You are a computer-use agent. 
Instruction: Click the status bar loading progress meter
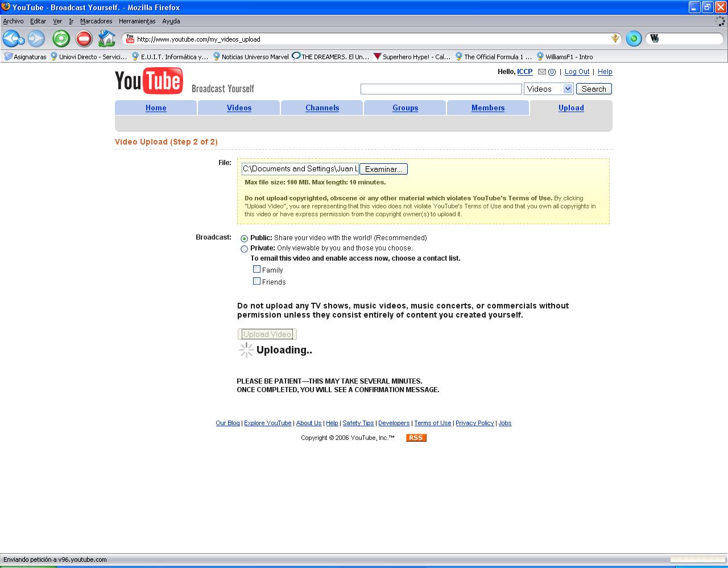pos(697,559)
